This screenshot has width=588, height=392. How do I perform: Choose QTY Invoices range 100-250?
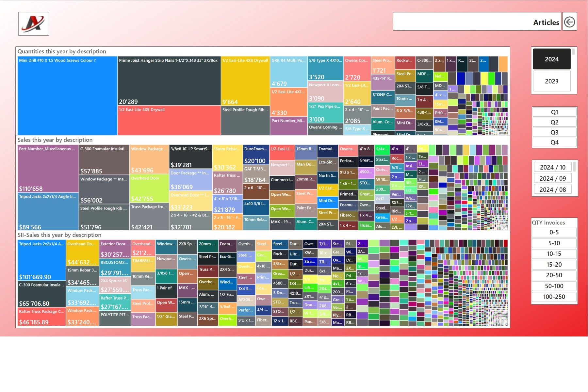(554, 297)
